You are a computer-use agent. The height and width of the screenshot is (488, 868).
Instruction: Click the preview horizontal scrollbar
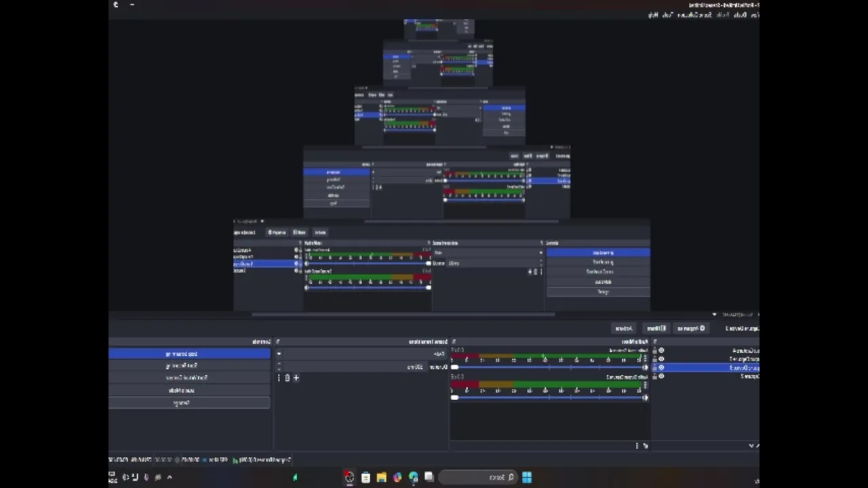403,314
